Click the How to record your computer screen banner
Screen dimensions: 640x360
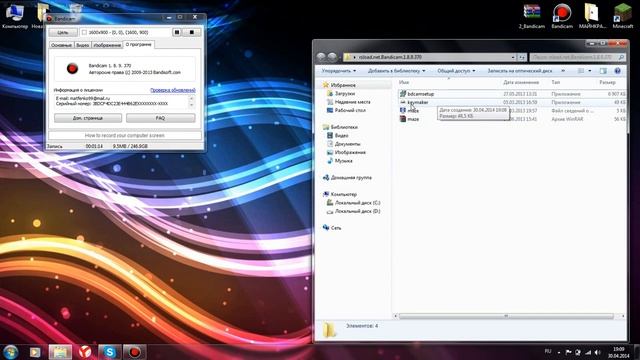click(124, 135)
